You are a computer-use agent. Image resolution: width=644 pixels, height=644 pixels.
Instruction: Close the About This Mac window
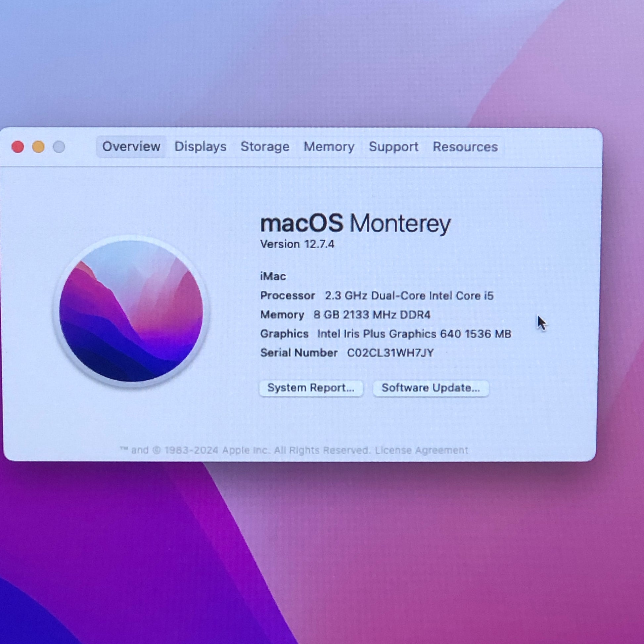click(18, 147)
